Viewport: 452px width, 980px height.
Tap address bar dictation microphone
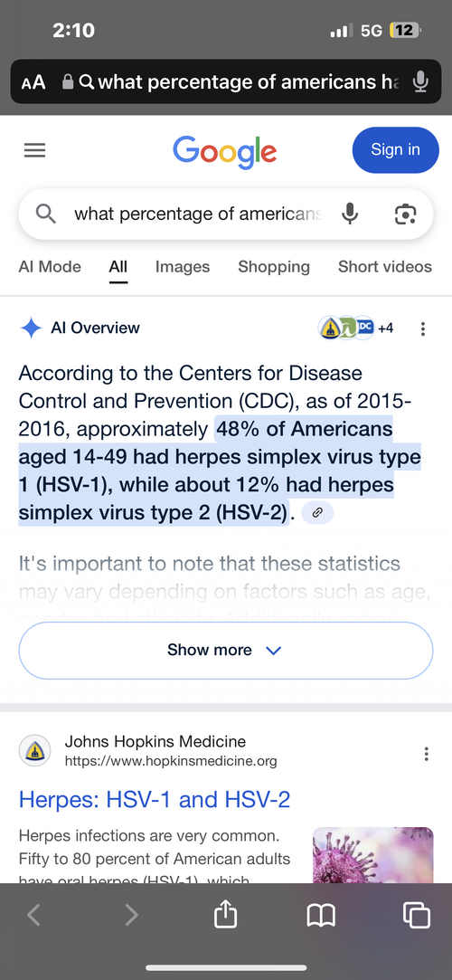[420, 81]
